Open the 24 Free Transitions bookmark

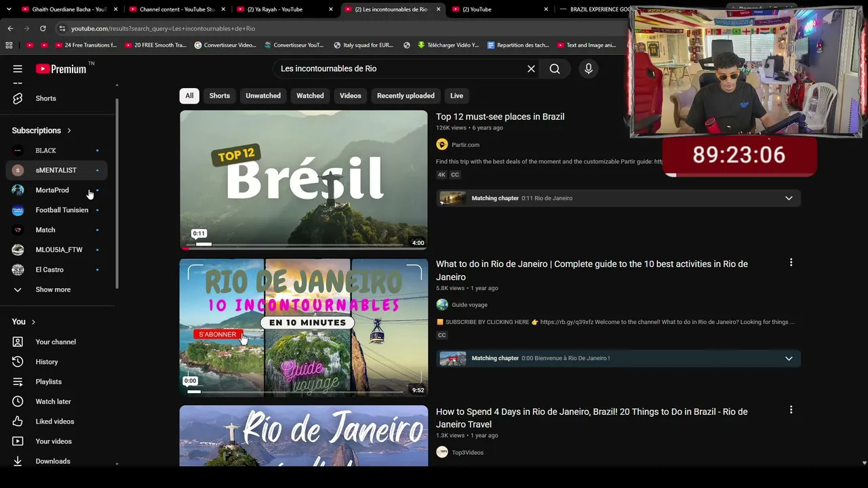[85, 45]
